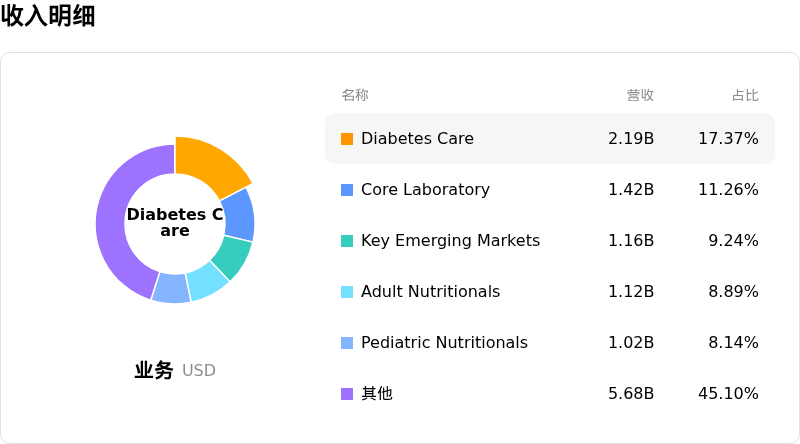Screen dimensions: 800x444
Task: Click the teal Key Emerging Markets swatch
Action: pyautogui.click(x=347, y=241)
